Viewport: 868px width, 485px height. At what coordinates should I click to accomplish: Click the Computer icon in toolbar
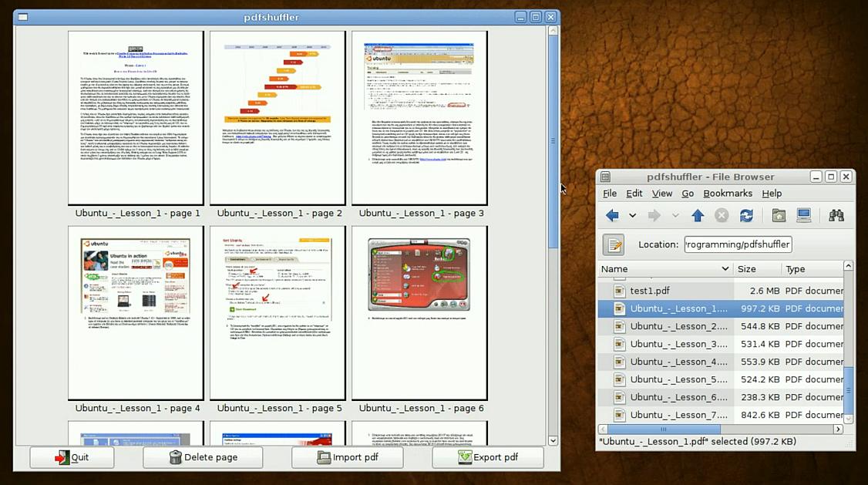[x=804, y=215]
